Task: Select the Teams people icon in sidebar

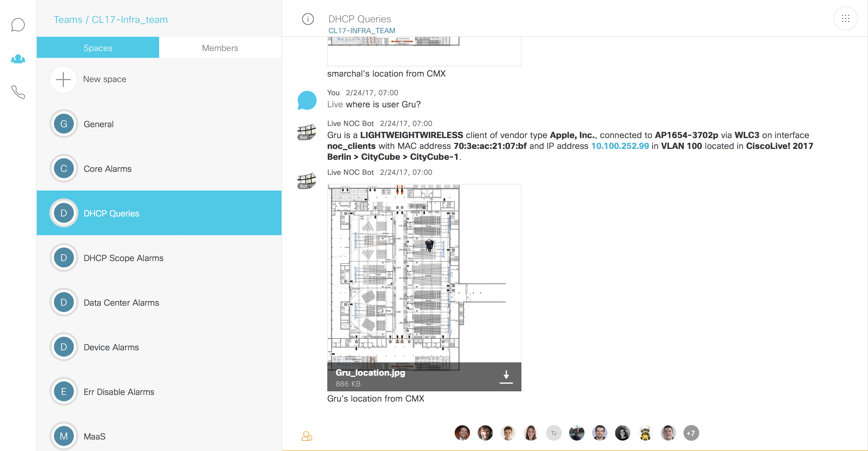Action: pyautogui.click(x=18, y=59)
